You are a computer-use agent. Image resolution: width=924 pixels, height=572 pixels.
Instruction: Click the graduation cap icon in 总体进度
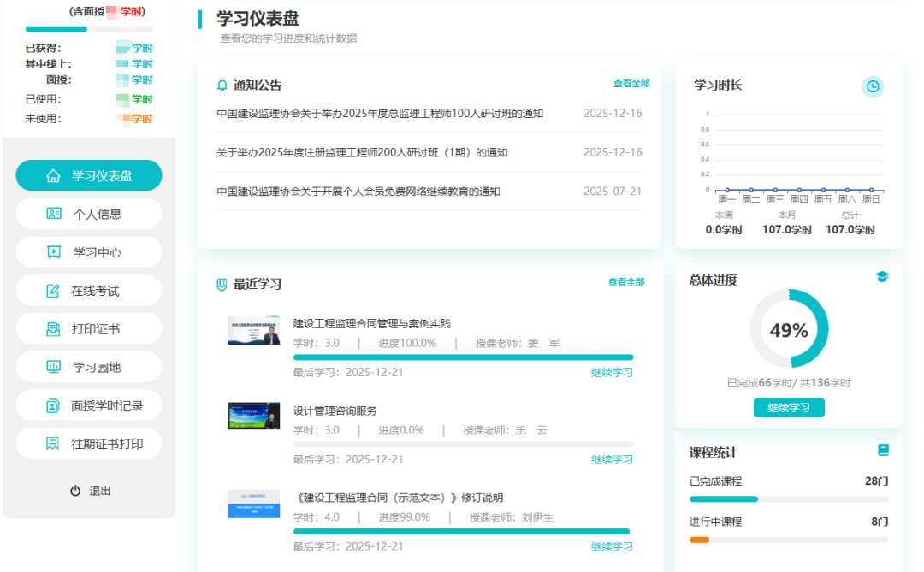[x=882, y=276]
